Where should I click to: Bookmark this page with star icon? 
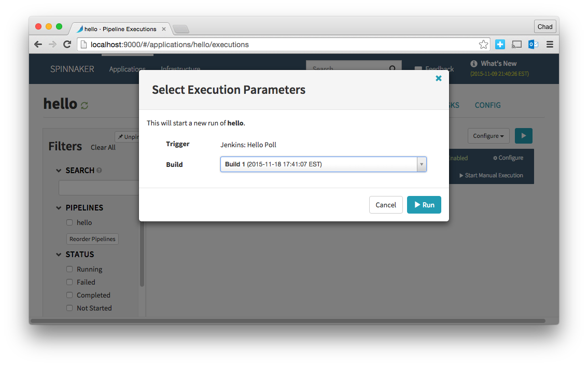483,45
